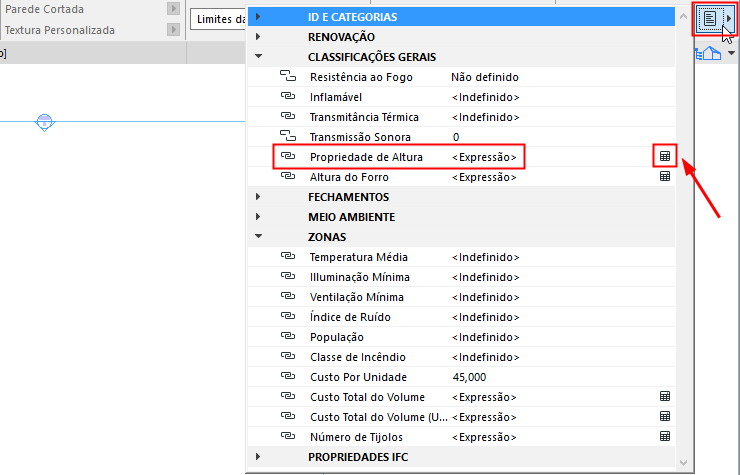Open dropdown arrow next to building icon
Image resolution: width=740 pixels, height=475 pixels.
[731, 53]
